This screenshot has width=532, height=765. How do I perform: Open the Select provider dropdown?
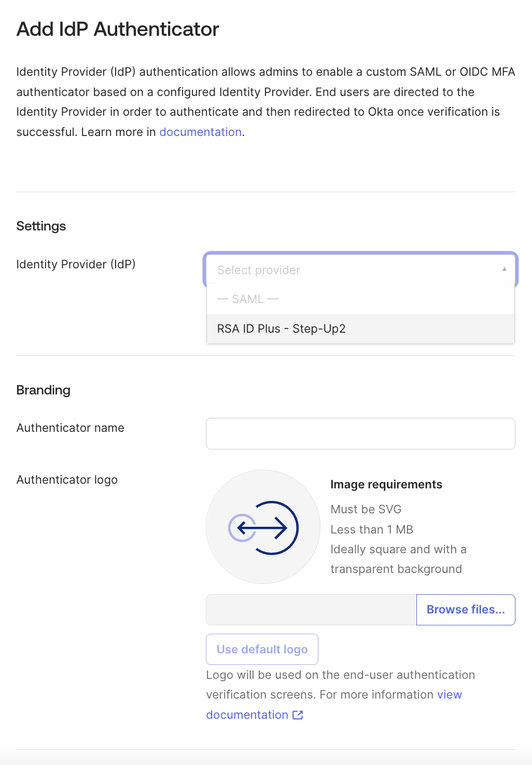360,270
